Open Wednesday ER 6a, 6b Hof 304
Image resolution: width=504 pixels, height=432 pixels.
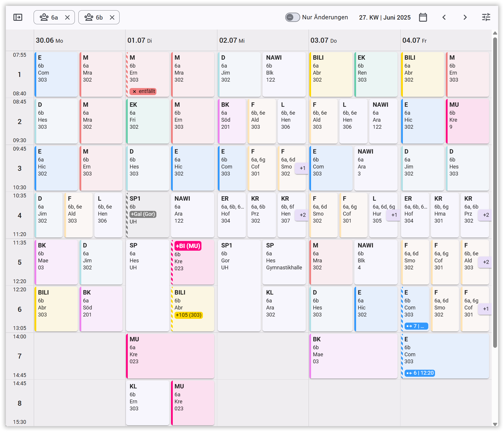pos(232,215)
